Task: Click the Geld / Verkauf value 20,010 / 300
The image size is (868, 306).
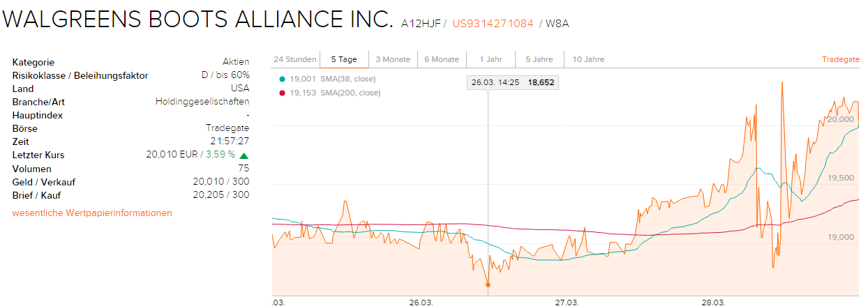Action: [x=220, y=182]
